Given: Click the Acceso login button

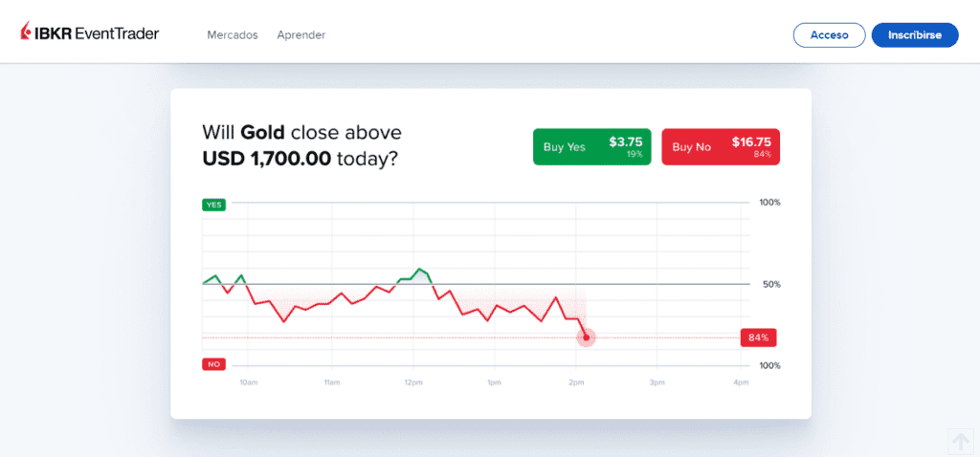Looking at the screenshot, I should click(x=829, y=35).
